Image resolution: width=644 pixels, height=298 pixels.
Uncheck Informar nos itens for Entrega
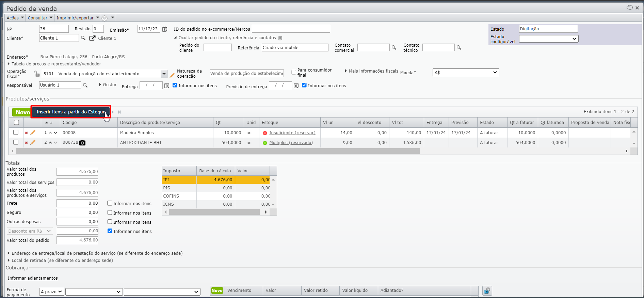tap(175, 85)
